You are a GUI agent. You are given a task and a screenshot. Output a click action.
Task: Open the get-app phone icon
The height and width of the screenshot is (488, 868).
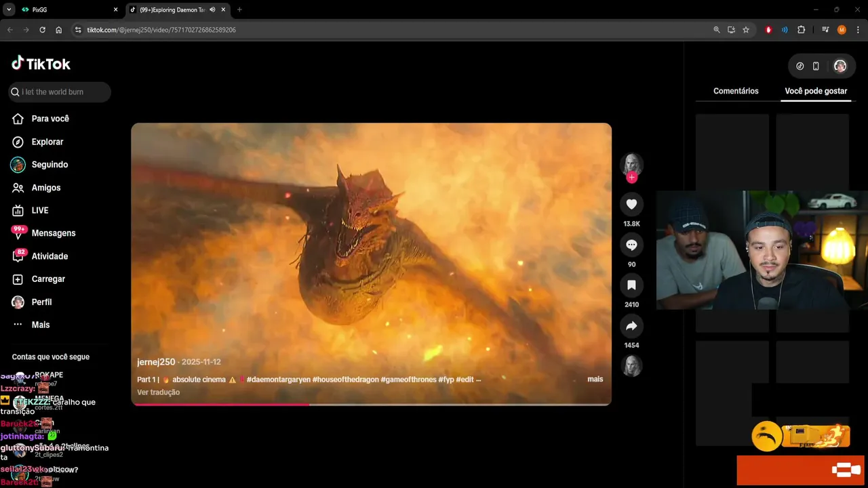pos(816,66)
